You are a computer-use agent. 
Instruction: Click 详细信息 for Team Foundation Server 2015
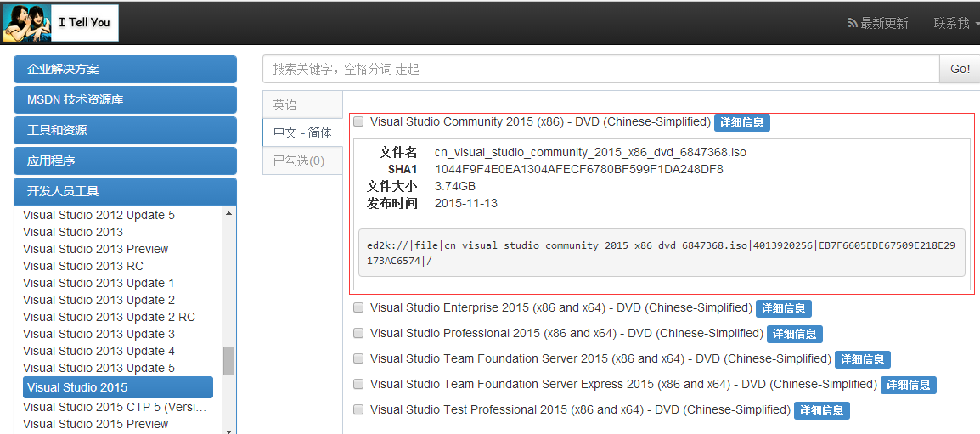click(863, 359)
